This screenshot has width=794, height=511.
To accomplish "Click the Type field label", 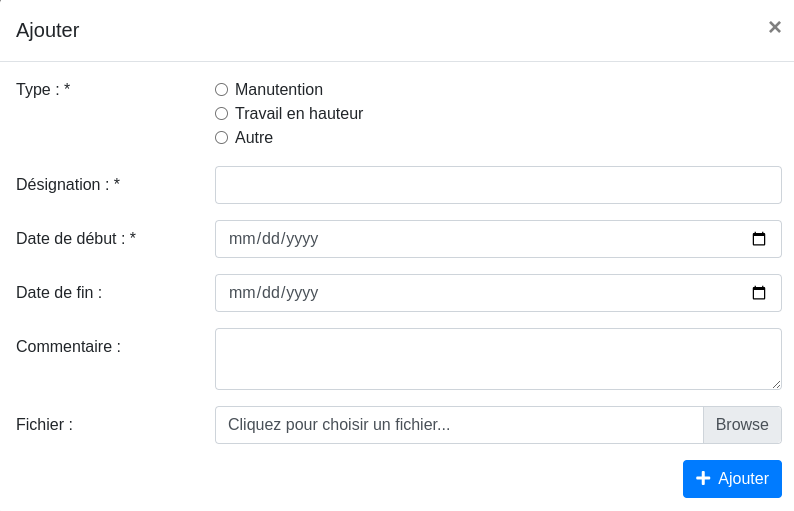I will pos(43,90).
